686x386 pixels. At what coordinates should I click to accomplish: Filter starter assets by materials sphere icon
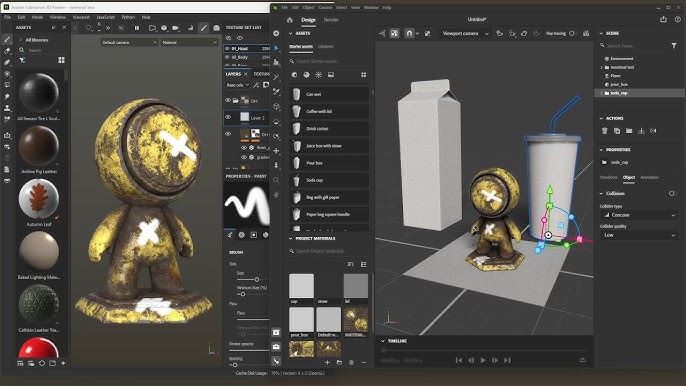(x=306, y=75)
